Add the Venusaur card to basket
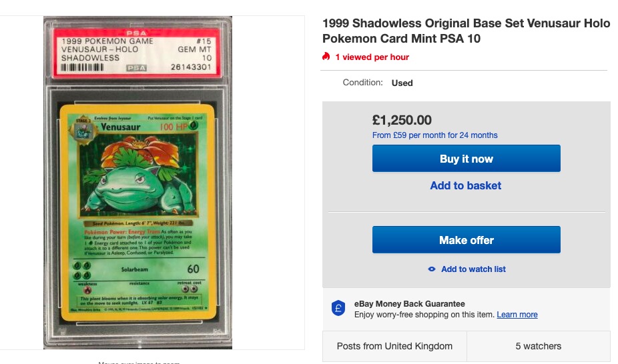Screen dimensions: 618x364 466,186
